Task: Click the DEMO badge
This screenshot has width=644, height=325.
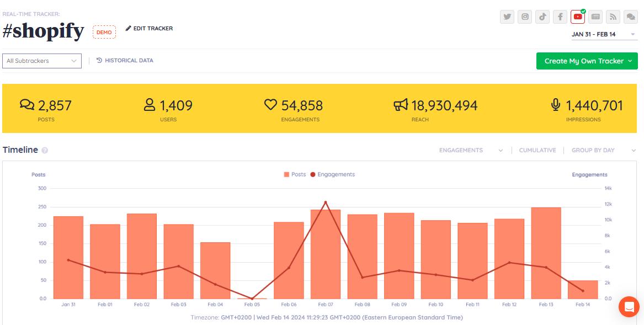Action: [104, 32]
